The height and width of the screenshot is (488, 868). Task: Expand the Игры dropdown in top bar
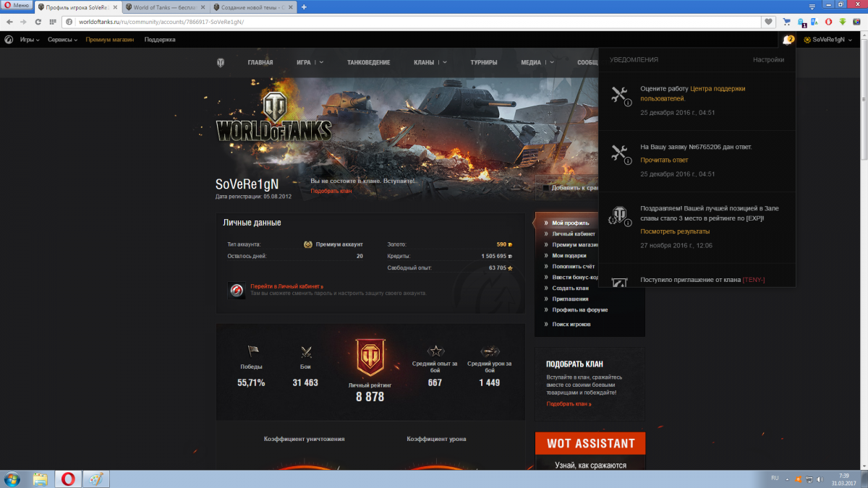pyautogui.click(x=30, y=40)
